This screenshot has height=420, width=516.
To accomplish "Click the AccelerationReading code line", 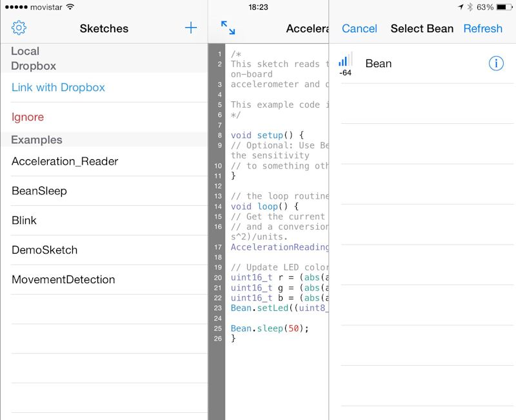I will (279, 247).
